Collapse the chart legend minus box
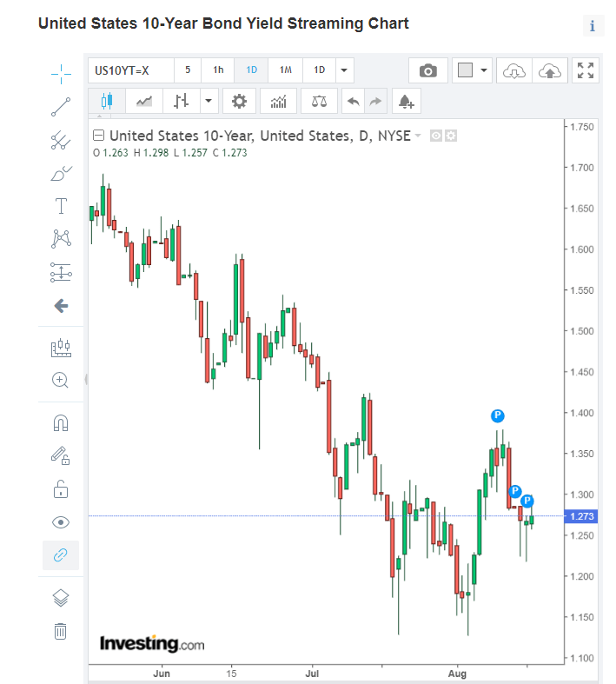Viewport: 616px width, 684px height. [x=98, y=136]
